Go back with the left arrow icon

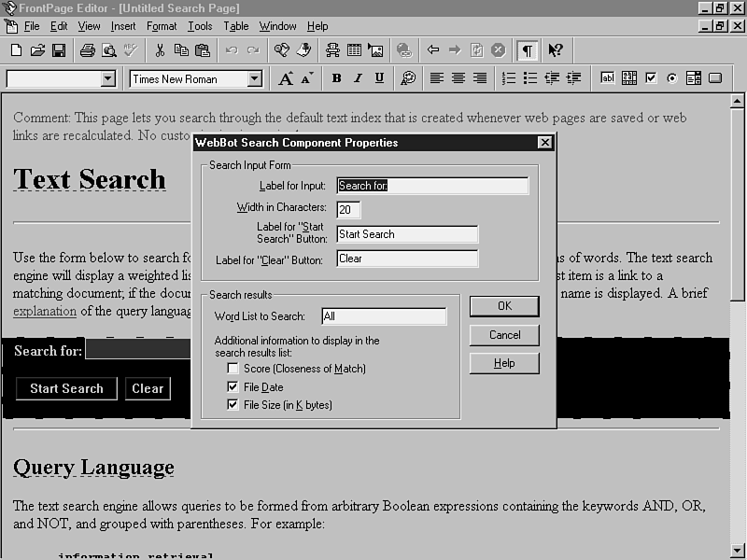[x=433, y=49]
